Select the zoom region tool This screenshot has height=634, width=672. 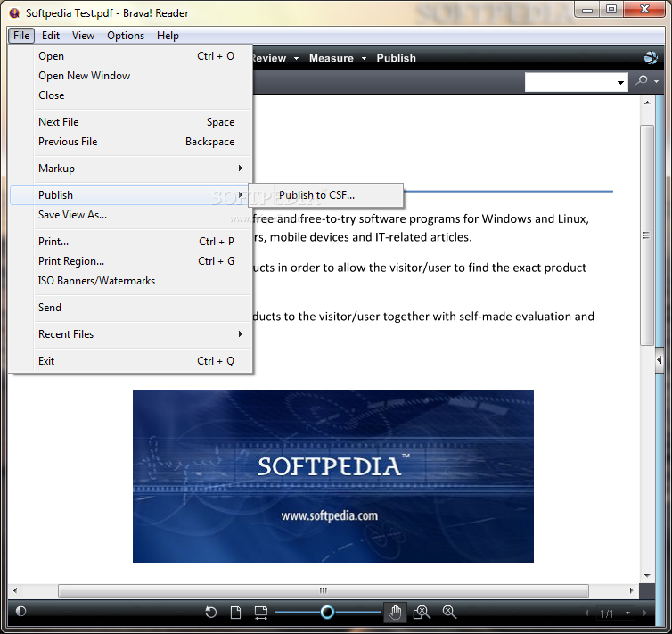(422, 612)
